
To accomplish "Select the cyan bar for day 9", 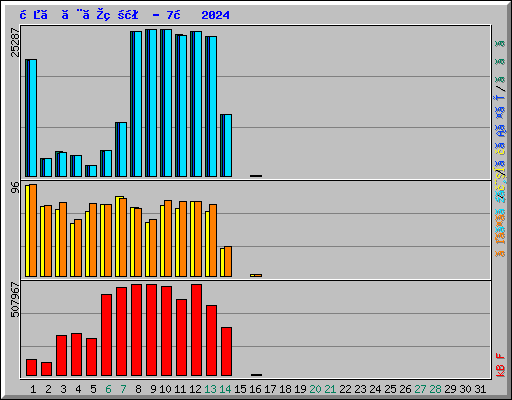I will [153, 103].
